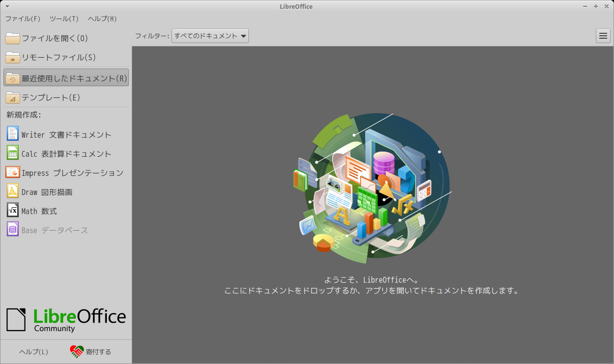Click the ようこそ、LibreOfficeへ。 text

click(371, 280)
